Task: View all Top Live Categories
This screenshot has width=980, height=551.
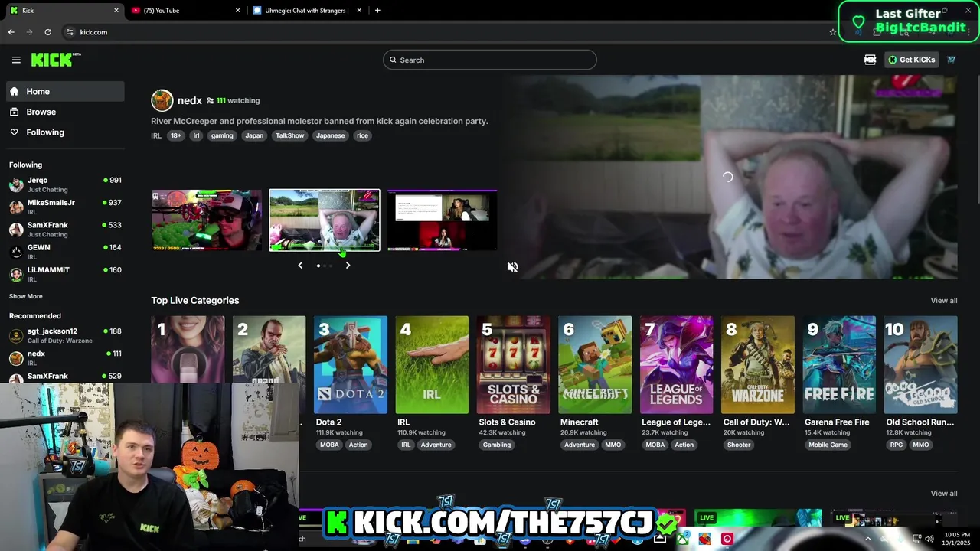Action: click(x=944, y=301)
